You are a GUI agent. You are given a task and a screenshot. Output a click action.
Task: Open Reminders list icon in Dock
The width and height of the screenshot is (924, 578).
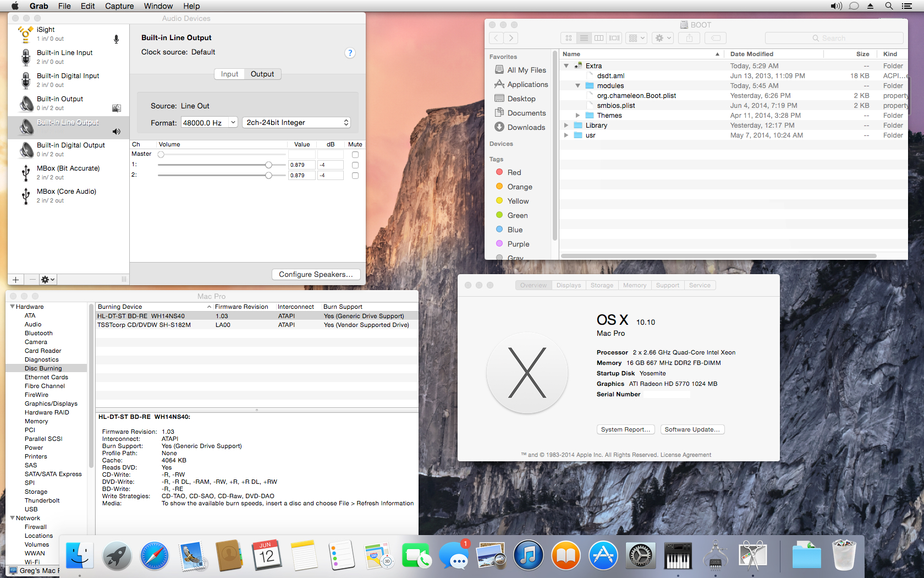342,555
